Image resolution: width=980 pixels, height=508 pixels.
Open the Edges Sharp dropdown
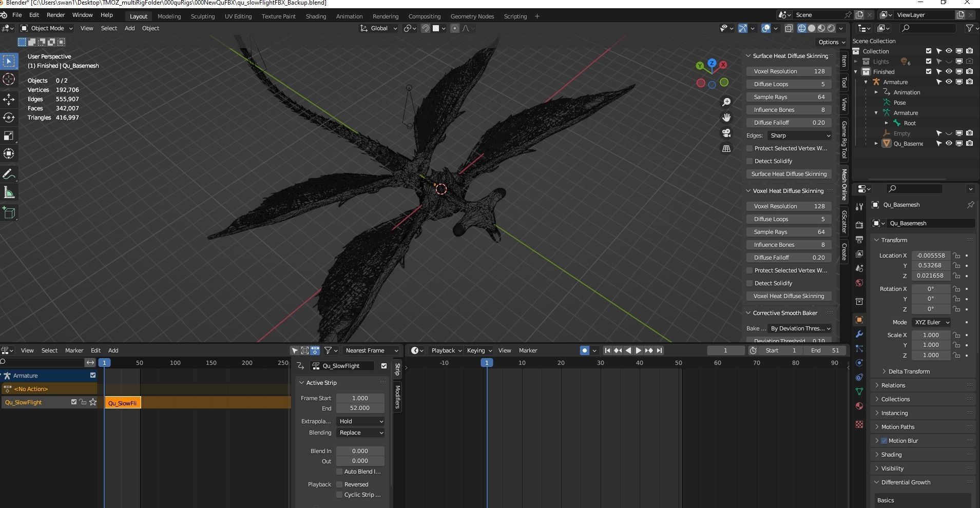pos(799,135)
